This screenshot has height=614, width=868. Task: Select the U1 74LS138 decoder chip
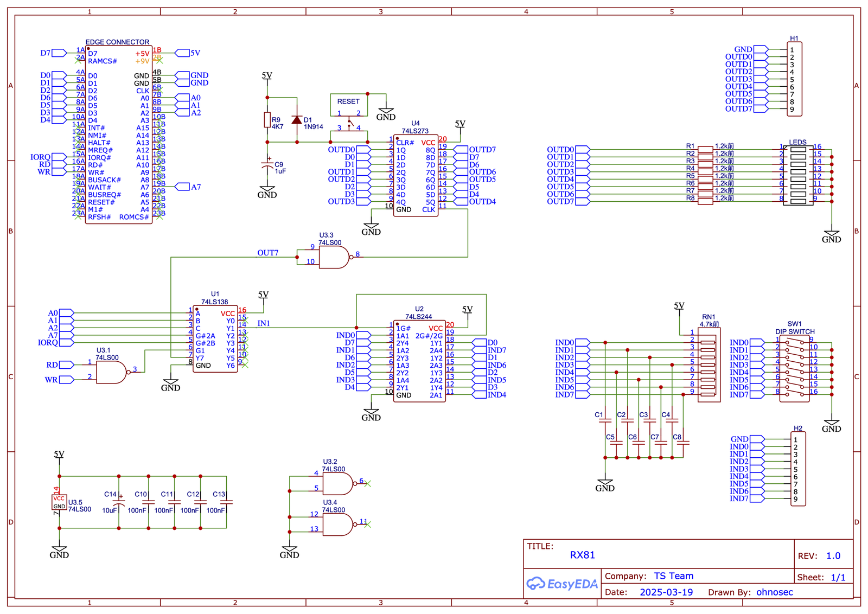click(215, 339)
